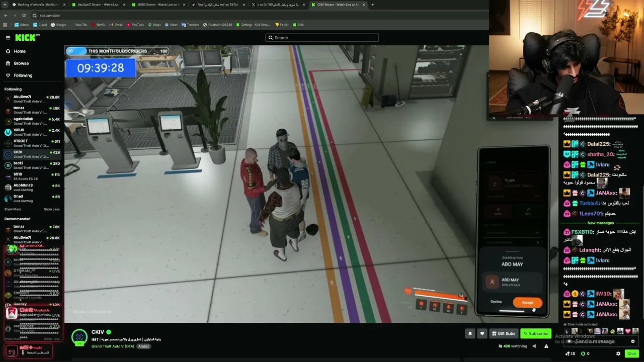644x362 pixels.
Task: Click the Arabic language tag
Action: click(x=143, y=346)
